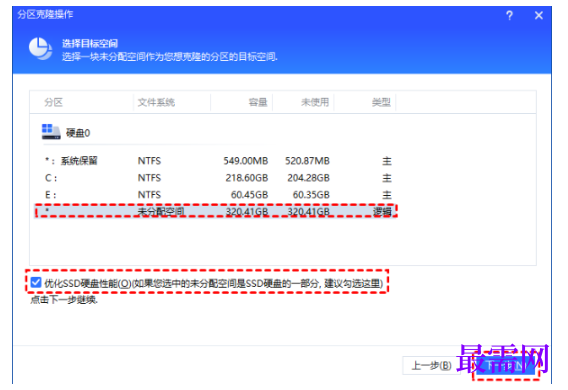
Task: Click the 60.35GB unused value
Action: coord(311,195)
